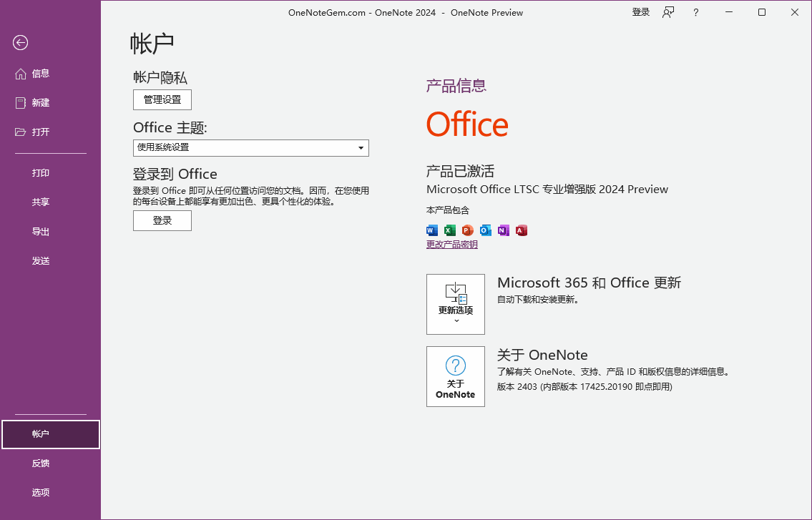This screenshot has height=520, width=812.
Task: Open 选项 (Options) in sidebar
Action: click(41, 493)
